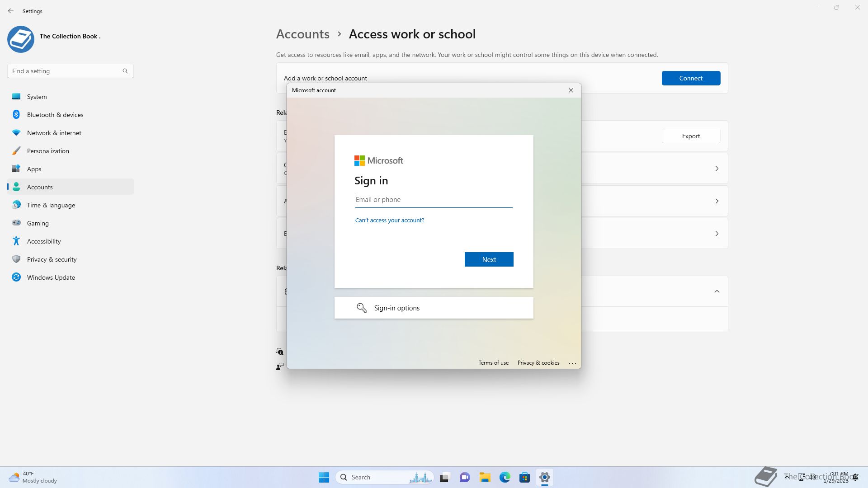Close the Microsoft account dialog
868x488 pixels.
[x=571, y=90]
